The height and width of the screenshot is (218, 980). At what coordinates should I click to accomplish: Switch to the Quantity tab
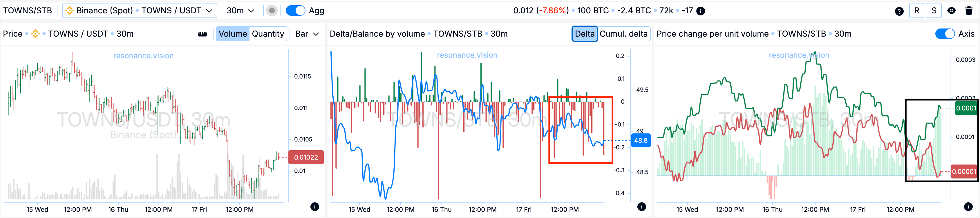click(x=268, y=34)
